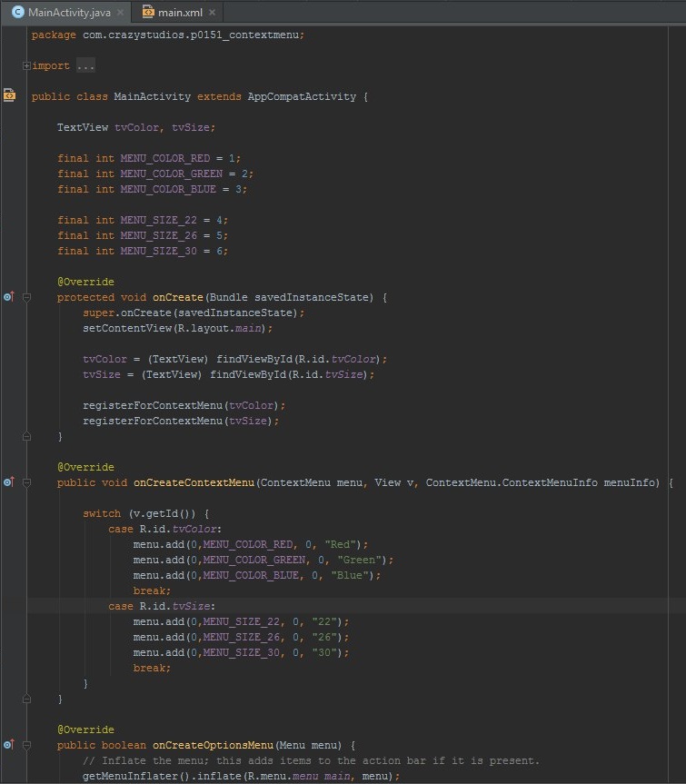Click the Java class icon on MainActivity.java tab
This screenshot has width=686, height=784.
(x=18, y=12)
